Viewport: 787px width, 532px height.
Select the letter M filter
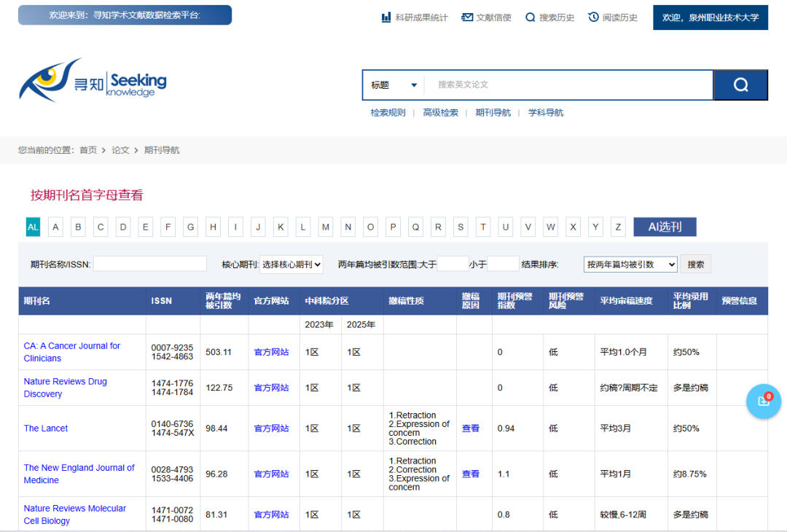click(326, 227)
